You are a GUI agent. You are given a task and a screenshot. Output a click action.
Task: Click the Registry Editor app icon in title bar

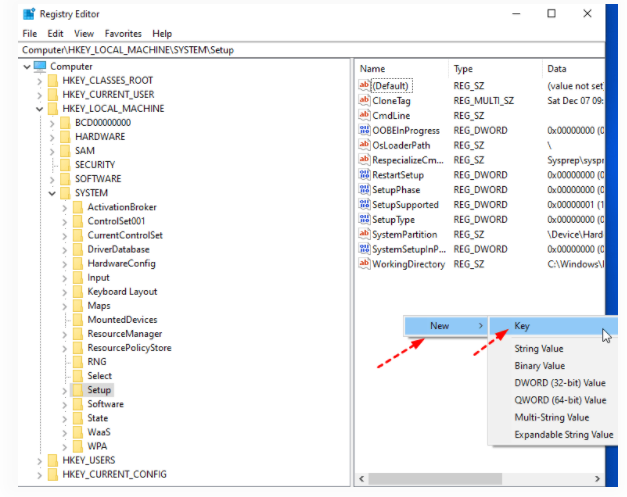click(x=29, y=14)
